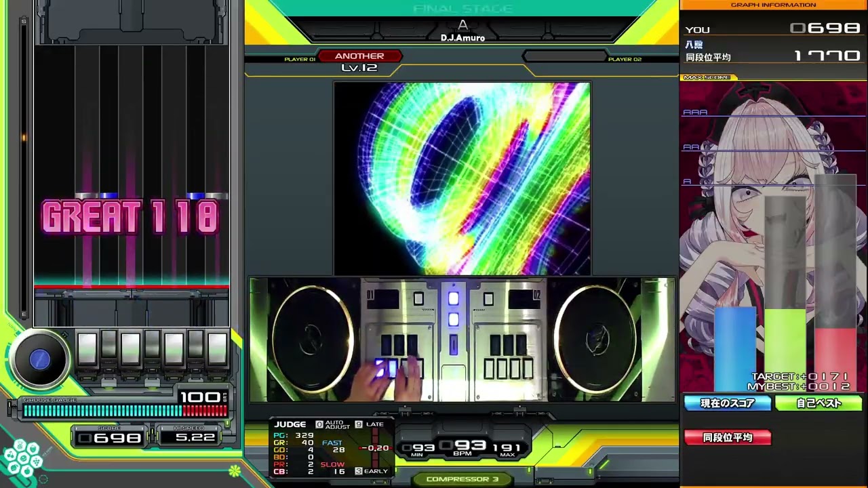Click the GREAT 118 judgment display
The height and width of the screenshot is (488, 868).
coord(131,218)
